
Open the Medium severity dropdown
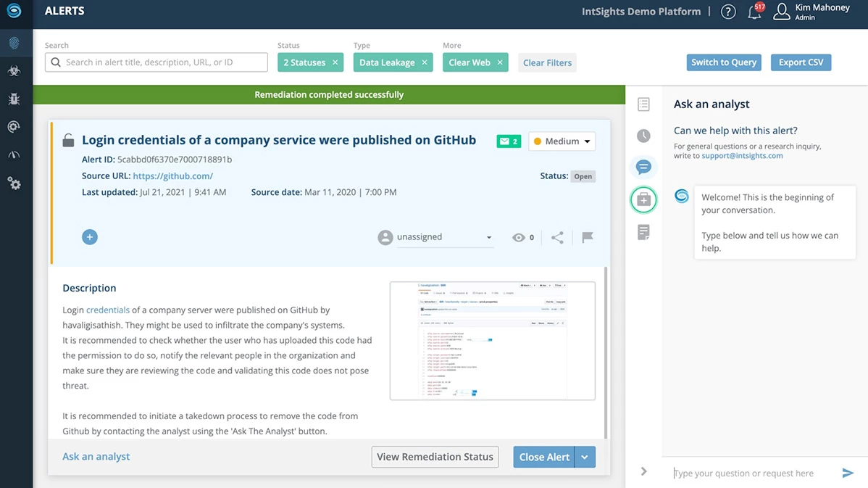click(x=562, y=141)
